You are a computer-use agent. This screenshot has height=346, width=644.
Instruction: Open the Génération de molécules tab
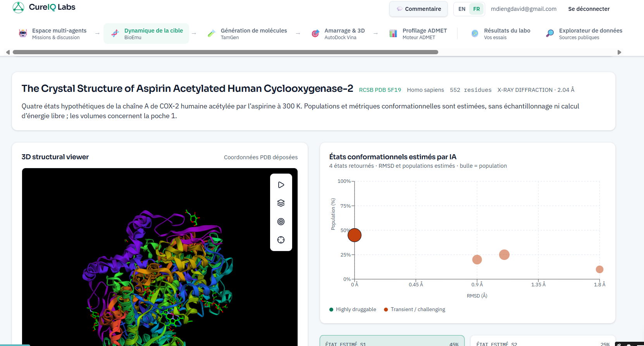(x=247, y=34)
